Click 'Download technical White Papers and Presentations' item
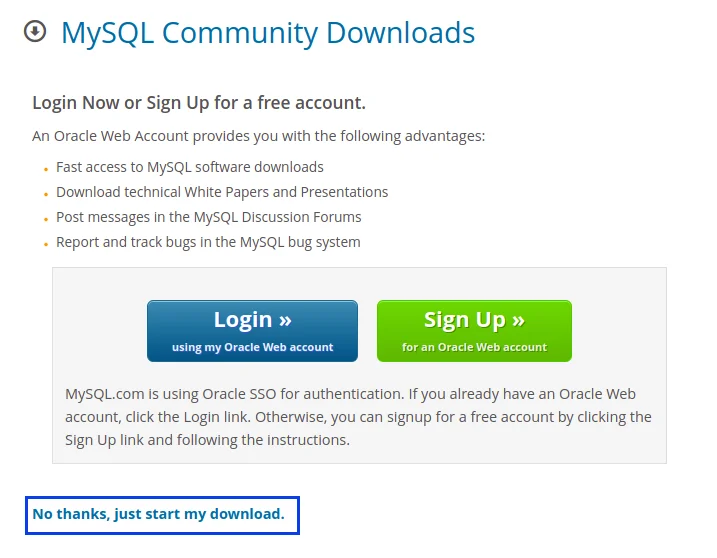Viewport: 717px width, 558px height. (222, 192)
